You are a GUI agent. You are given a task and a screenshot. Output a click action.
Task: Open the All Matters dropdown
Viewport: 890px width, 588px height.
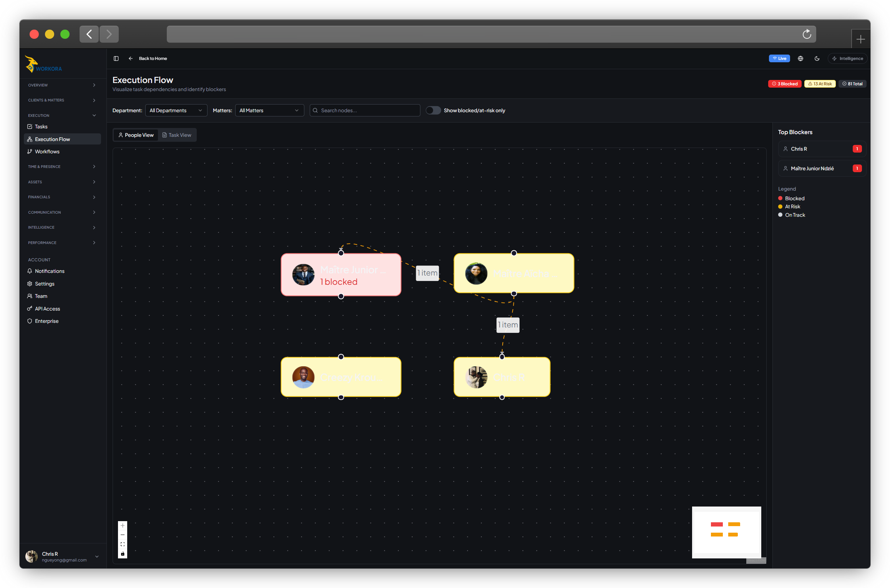[269, 110]
